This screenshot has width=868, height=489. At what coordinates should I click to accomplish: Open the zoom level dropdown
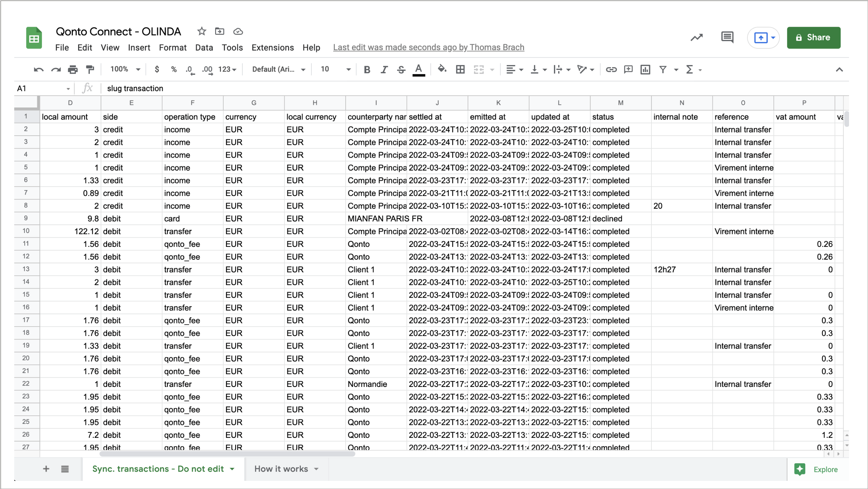124,69
